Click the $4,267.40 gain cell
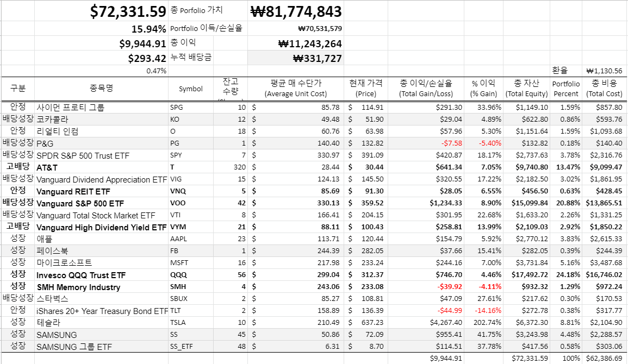This screenshot has width=628, height=364. (x=426, y=322)
